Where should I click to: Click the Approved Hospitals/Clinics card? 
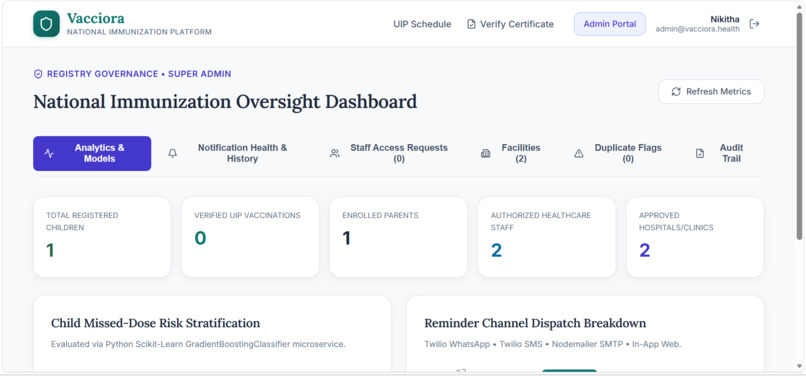(x=695, y=237)
